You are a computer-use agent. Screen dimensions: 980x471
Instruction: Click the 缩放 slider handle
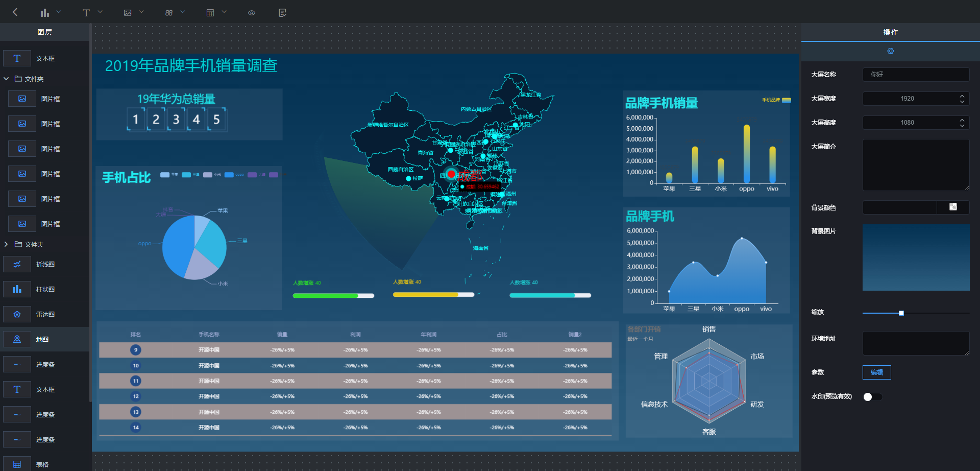click(901, 313)
